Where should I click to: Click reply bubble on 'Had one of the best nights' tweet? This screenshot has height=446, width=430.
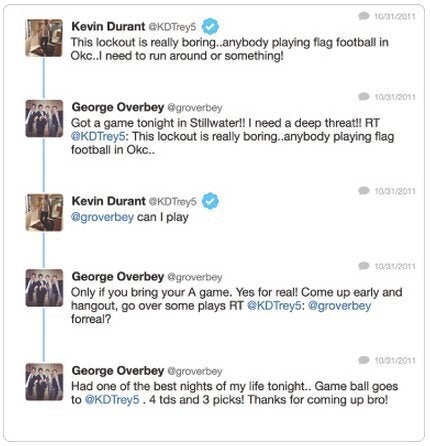pyautogui.click(x=364, y=360)
